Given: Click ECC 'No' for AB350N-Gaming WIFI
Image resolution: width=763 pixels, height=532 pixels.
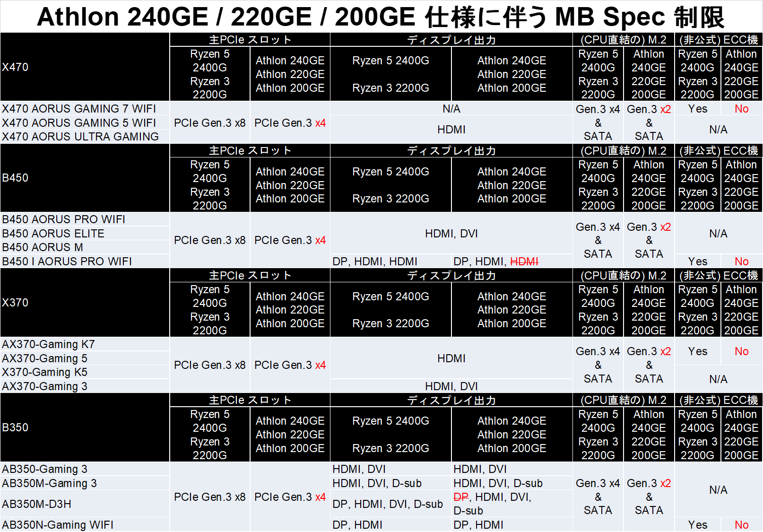Looking at the screenshot, I should [x=742, y=525].
